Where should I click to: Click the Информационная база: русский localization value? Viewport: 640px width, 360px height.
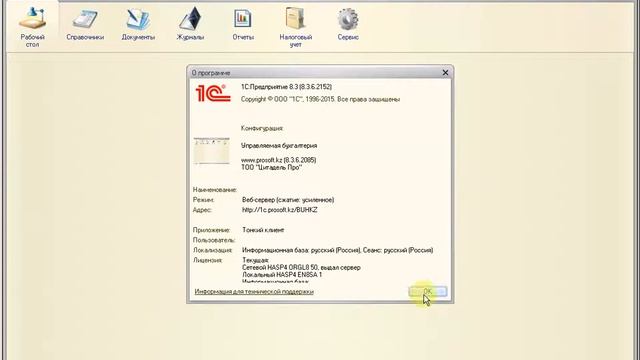(337, 250)
